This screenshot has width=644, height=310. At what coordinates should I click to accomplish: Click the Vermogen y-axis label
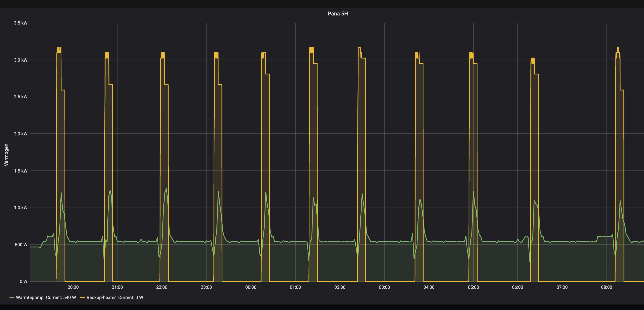click(x=6, y=155)
